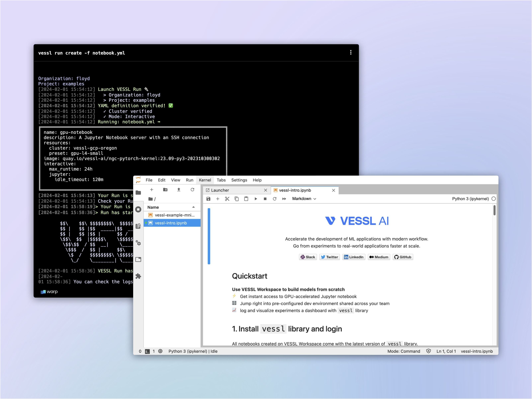The height and width of the screenshot is (399, 532).
Task: Open the Extension Manager puzzle icon
Action: [138, 276]
